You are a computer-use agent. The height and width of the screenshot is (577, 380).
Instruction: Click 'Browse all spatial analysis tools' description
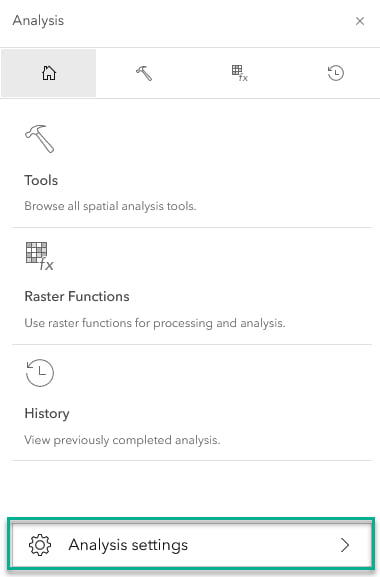point(110,206)
